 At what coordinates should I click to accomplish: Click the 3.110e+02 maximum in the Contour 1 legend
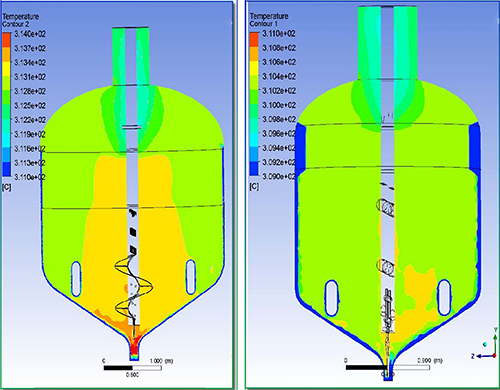[279, 34]
